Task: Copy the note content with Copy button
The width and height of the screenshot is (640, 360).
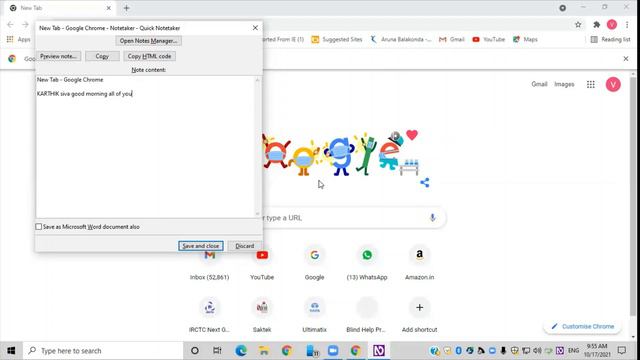Action: click(x=102, y=56)
